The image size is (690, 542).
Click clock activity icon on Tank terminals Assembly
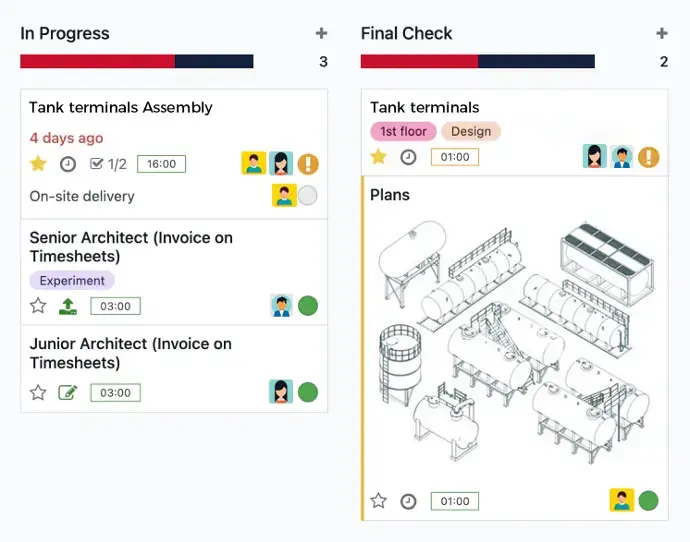[x=68, y=164]
